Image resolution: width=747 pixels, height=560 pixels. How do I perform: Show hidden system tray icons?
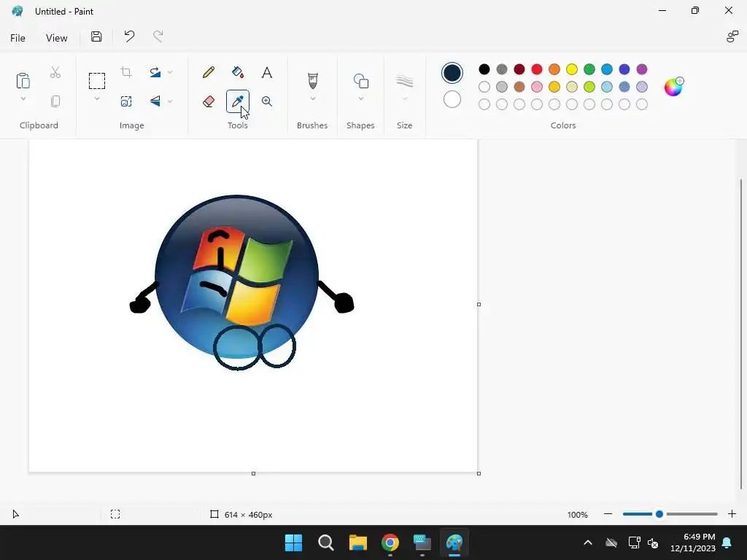point(588,542)
